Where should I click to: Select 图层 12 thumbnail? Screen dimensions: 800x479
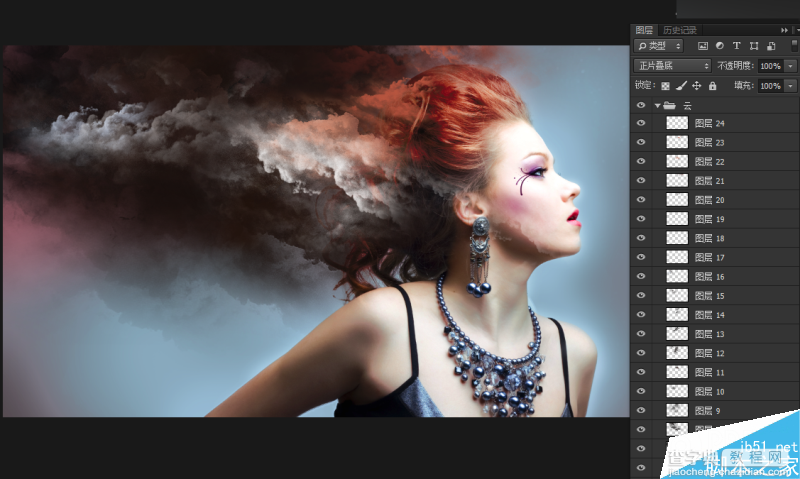click(677, 352)
